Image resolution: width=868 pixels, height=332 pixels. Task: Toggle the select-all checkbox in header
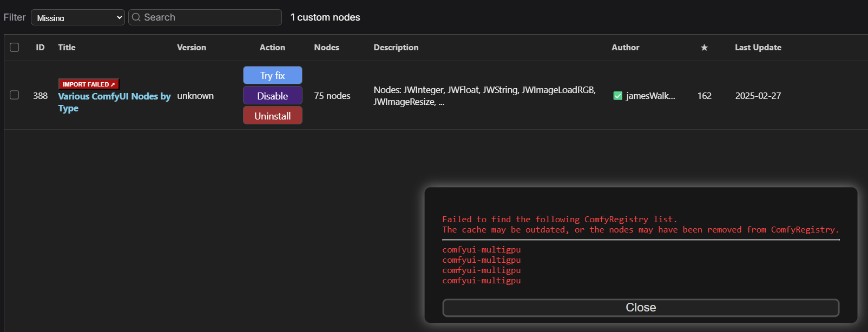(x=15, y=48)
